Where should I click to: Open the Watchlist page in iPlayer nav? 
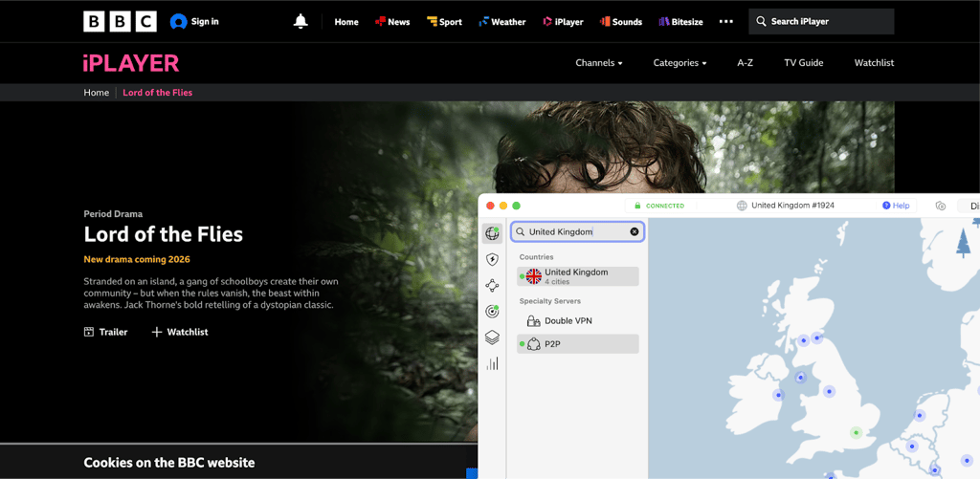[x=875, y=62]
